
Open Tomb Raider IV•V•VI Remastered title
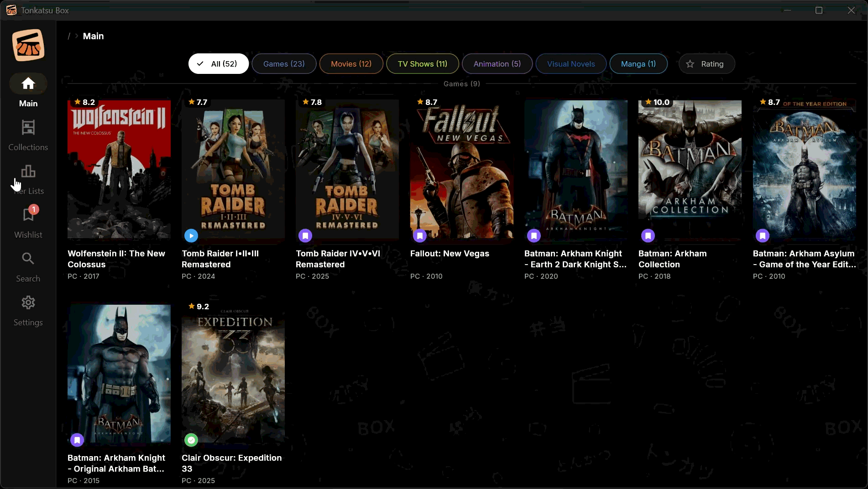338,259
